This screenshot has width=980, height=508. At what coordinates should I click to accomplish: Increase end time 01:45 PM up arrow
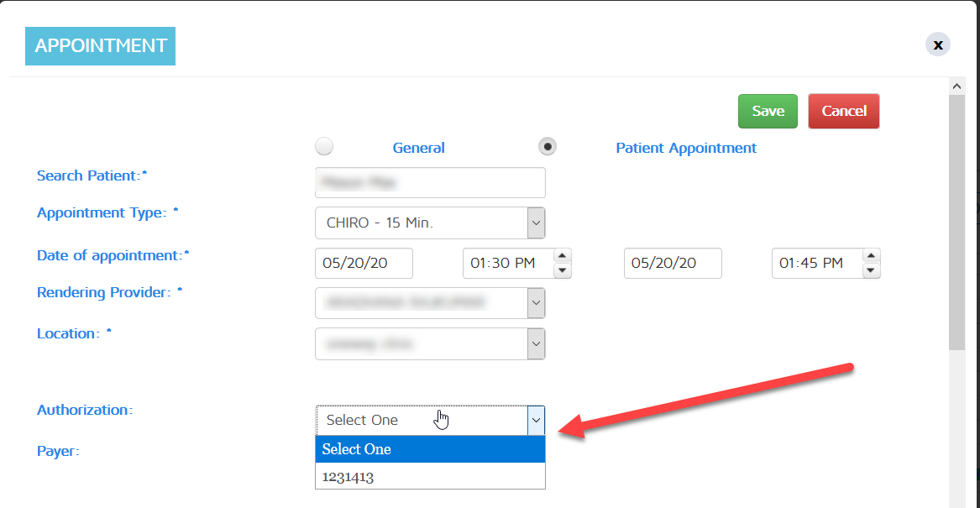pos(872,255)
